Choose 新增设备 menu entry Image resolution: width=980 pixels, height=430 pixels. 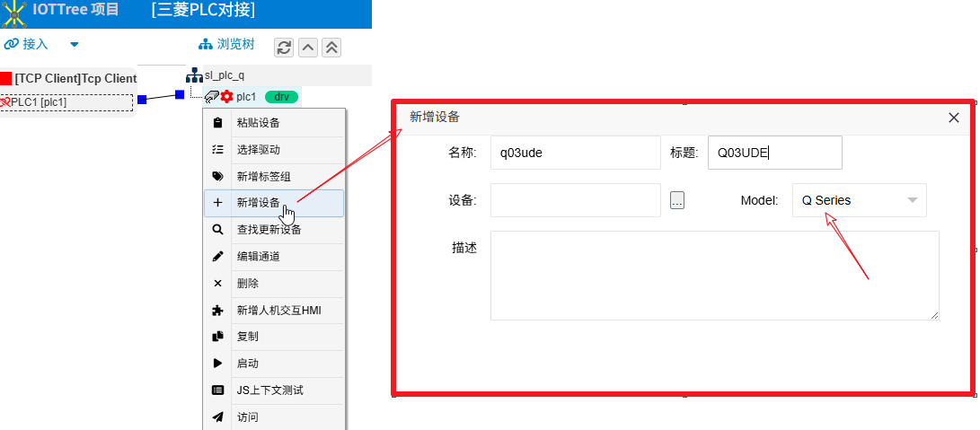[x=274, y=203]
